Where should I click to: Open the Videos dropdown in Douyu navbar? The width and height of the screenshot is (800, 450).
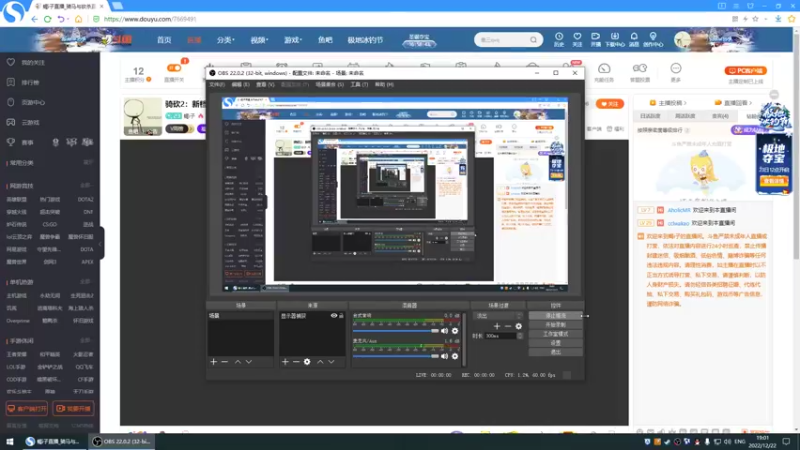point(259,40)
